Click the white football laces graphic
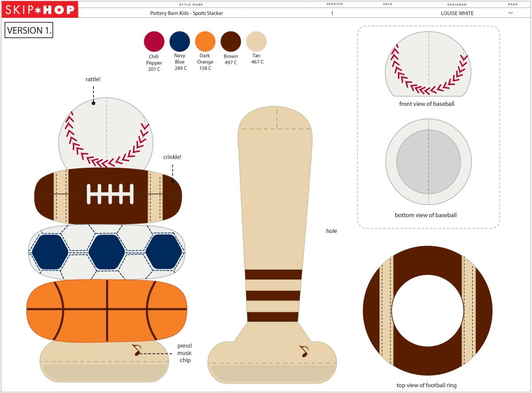The height and width of the screenshot is (393, 532). point(110,194)
